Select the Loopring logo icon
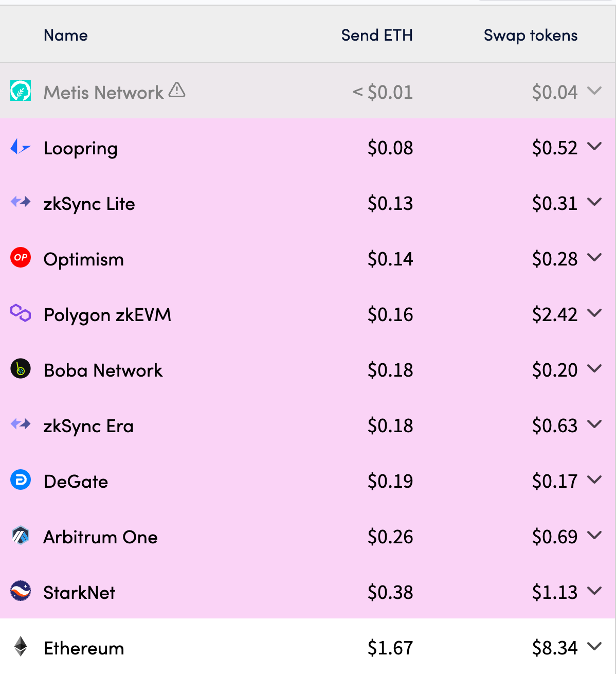Viewport: 616px width, 674px height. [20, 147]
